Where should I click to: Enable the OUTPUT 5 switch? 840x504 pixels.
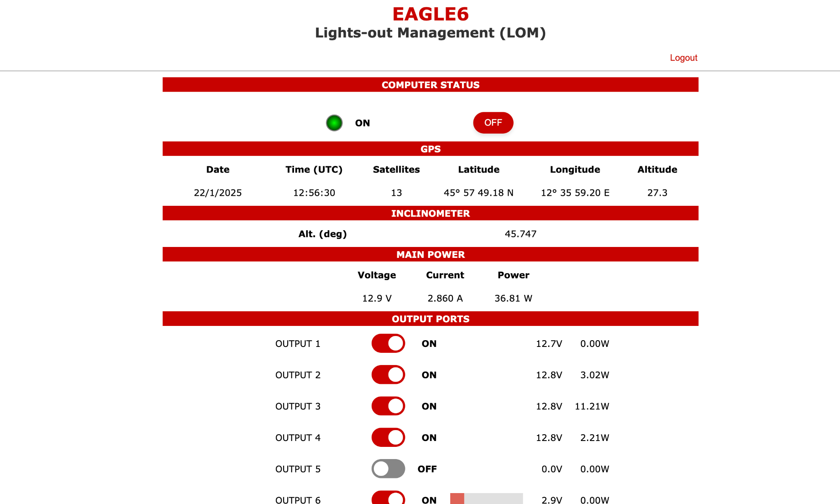(388, 469)
